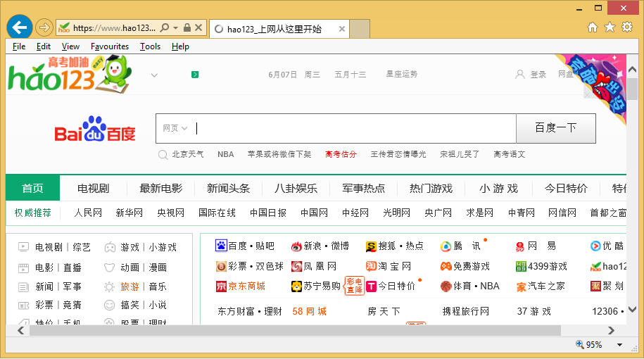The height and width of the screenshot is (359, 644).
Task: Open the browser Home icon
Action: point(592,27)
